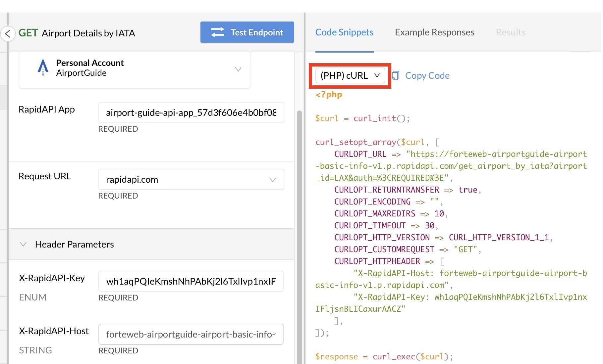Click the back arrow circle icon
Image resolution: width=603 pixels, height=364 pixels.
click(8, 33)
